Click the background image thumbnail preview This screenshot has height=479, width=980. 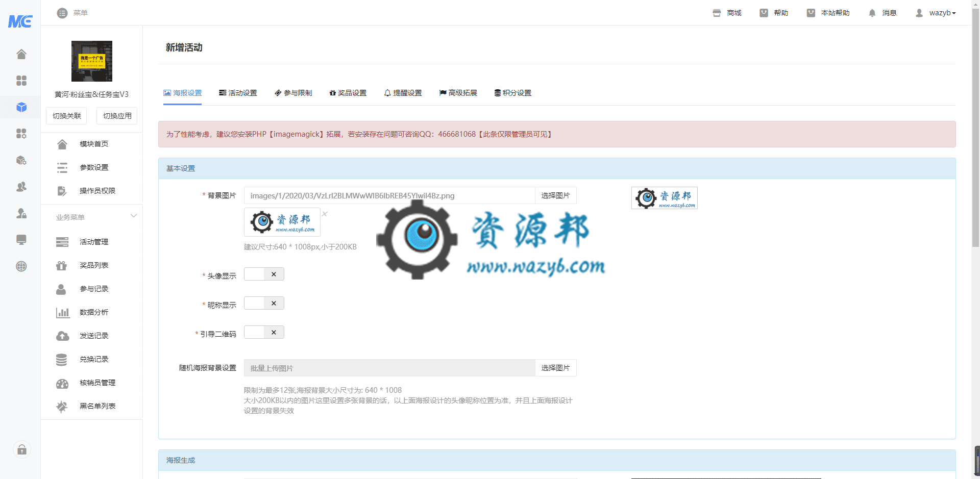click(x=282, y=222)
